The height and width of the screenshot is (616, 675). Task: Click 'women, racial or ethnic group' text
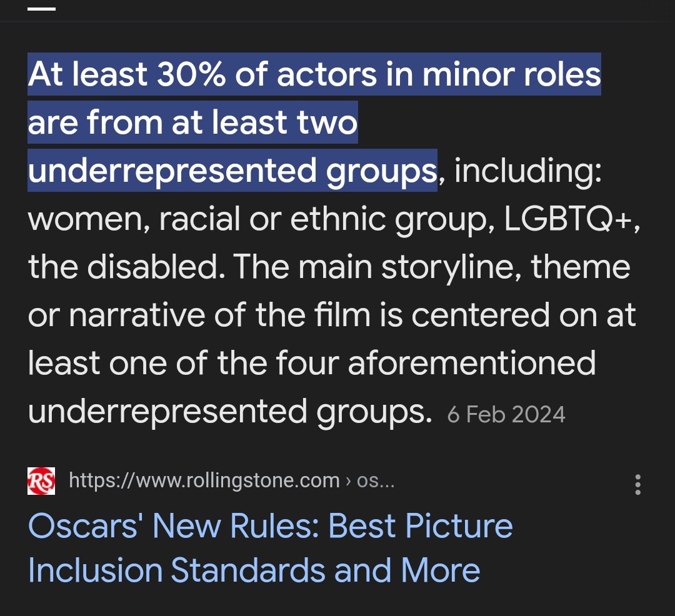262,219
